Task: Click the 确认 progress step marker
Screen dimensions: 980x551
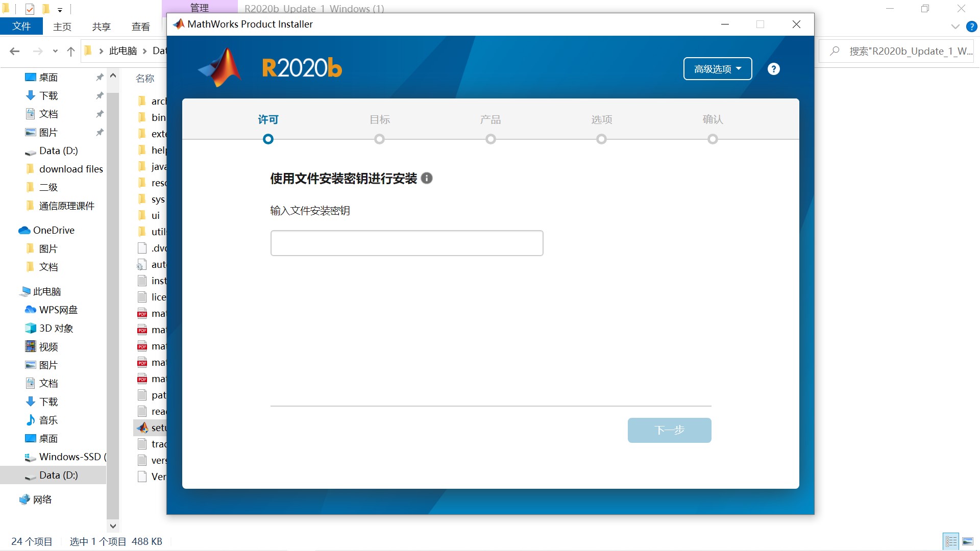Action: pyautogui.click(x=713, y=139)
